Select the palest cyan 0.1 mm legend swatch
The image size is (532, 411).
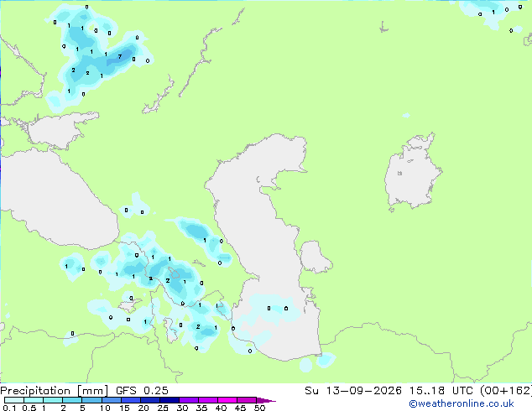coord(14,400)
